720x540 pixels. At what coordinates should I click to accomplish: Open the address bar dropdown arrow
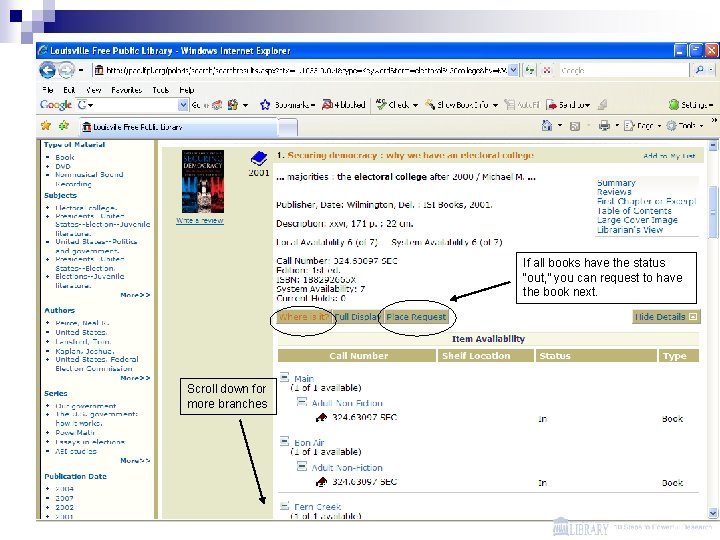(513, 70)
